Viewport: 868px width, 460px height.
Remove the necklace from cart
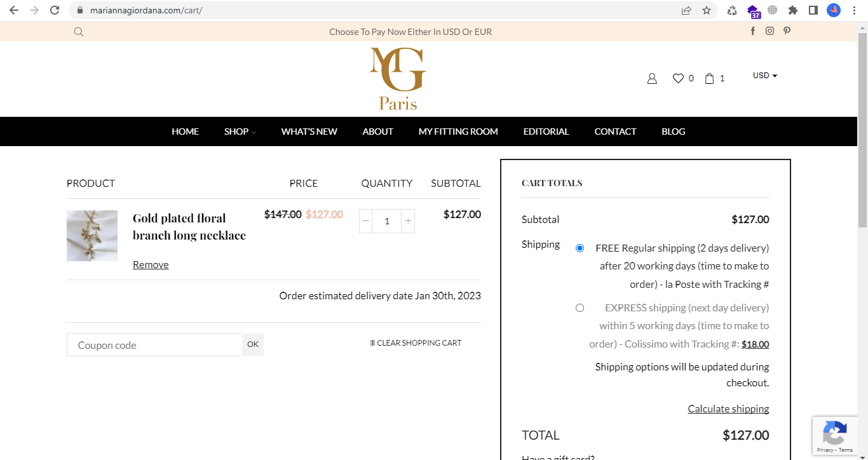(151, 264)
